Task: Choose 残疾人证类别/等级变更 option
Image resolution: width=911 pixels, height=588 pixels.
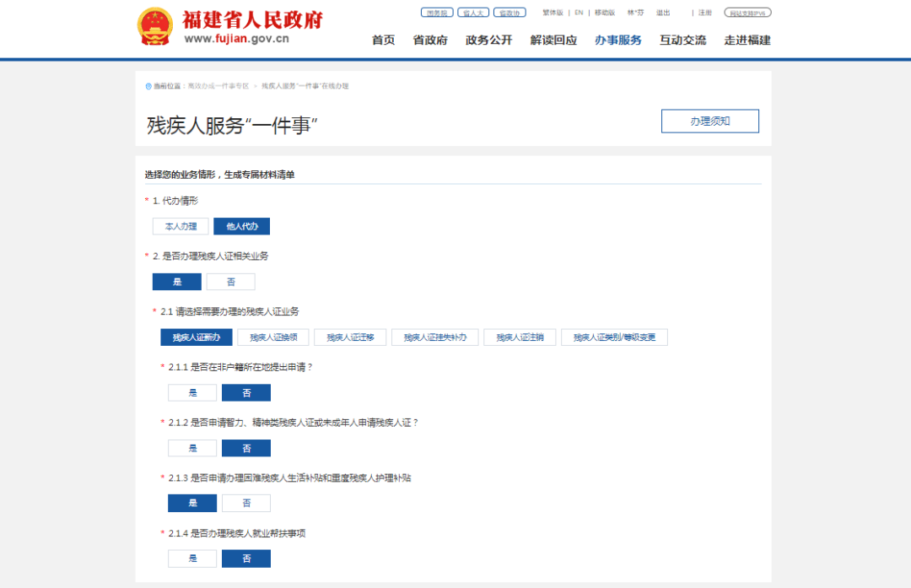Action: coord(614,337)
